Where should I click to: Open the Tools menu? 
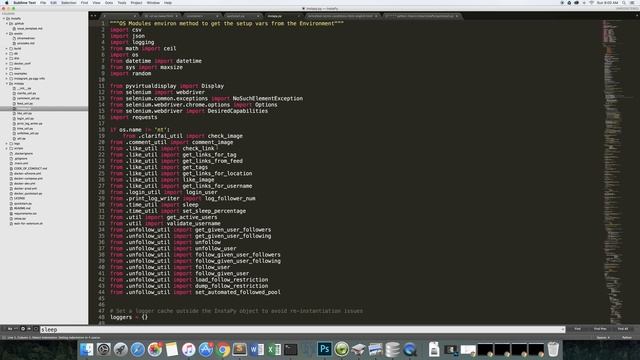122,2
